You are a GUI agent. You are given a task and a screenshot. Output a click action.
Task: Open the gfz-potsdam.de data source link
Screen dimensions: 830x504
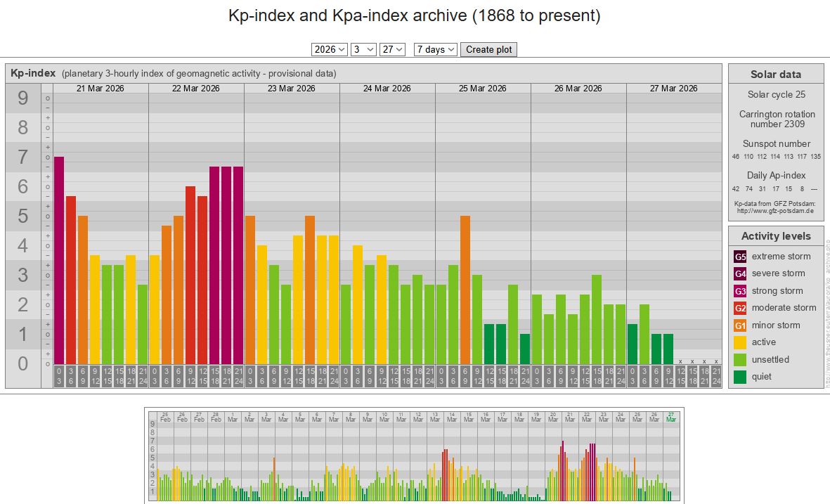(x=775, y=211)
